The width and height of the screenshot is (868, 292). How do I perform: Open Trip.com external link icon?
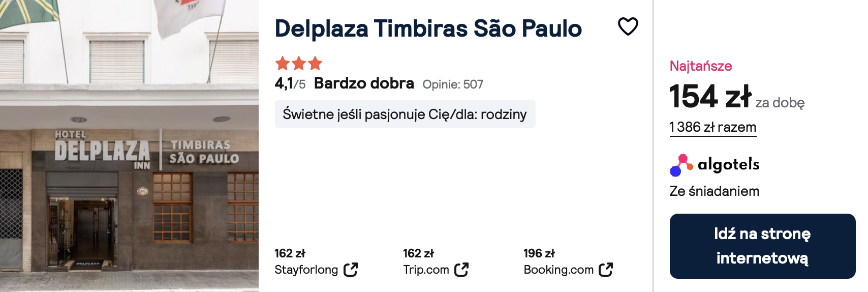(x=461, y=270)
